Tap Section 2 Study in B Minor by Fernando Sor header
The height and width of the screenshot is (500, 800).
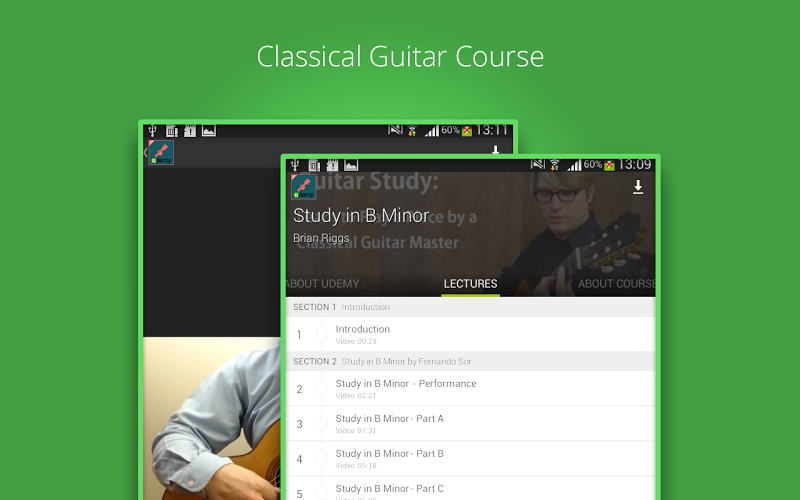click(x=470, y=361)
